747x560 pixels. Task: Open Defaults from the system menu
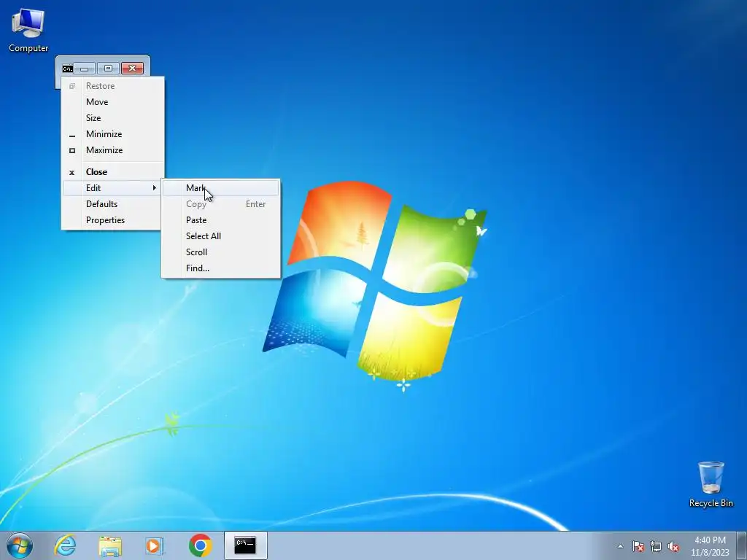113,204
